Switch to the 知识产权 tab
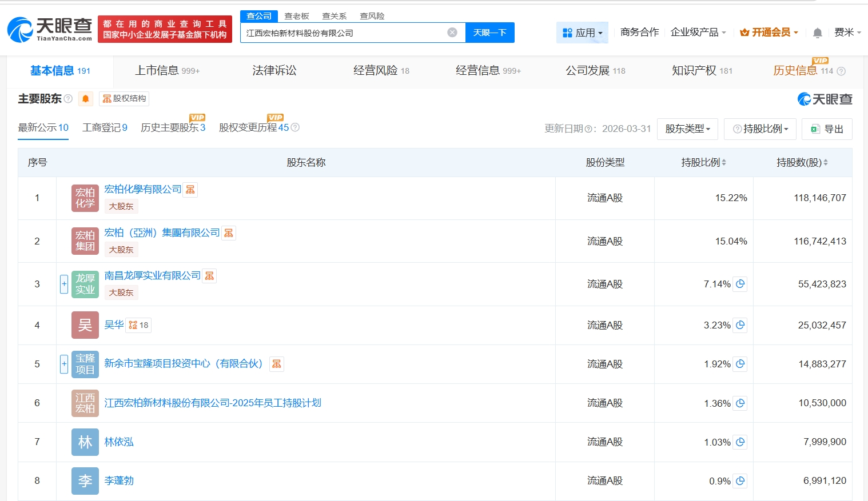The height and width of the screenshot is (501, 868). click(702, 71)
